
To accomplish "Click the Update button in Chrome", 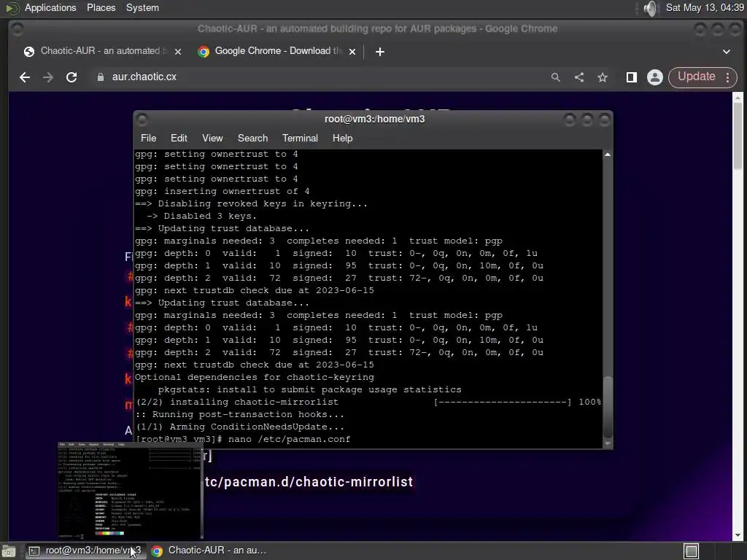I will point(696,77).
